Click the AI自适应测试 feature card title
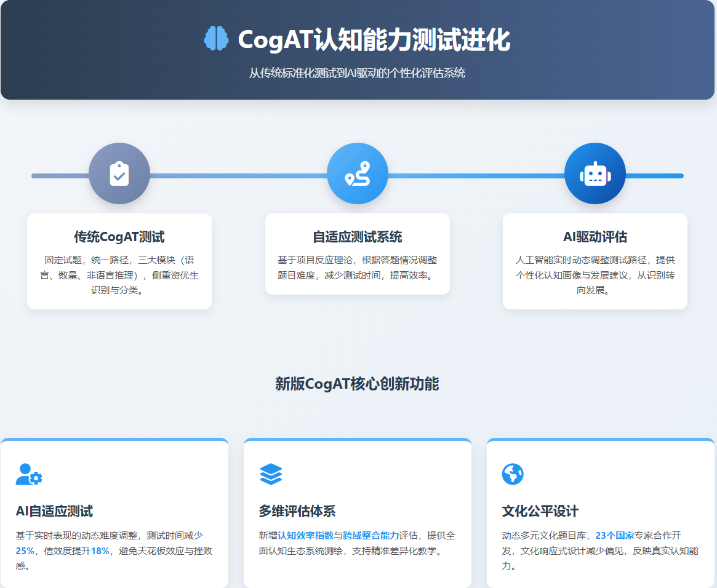This screenshot has height=588, width=717. (54, 511)
